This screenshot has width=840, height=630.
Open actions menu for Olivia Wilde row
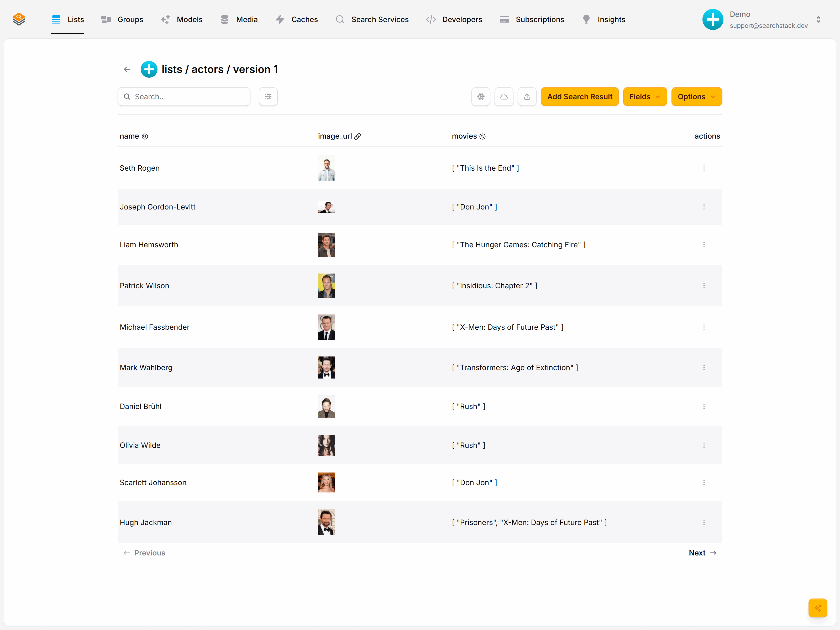click(x=704, y=445)
